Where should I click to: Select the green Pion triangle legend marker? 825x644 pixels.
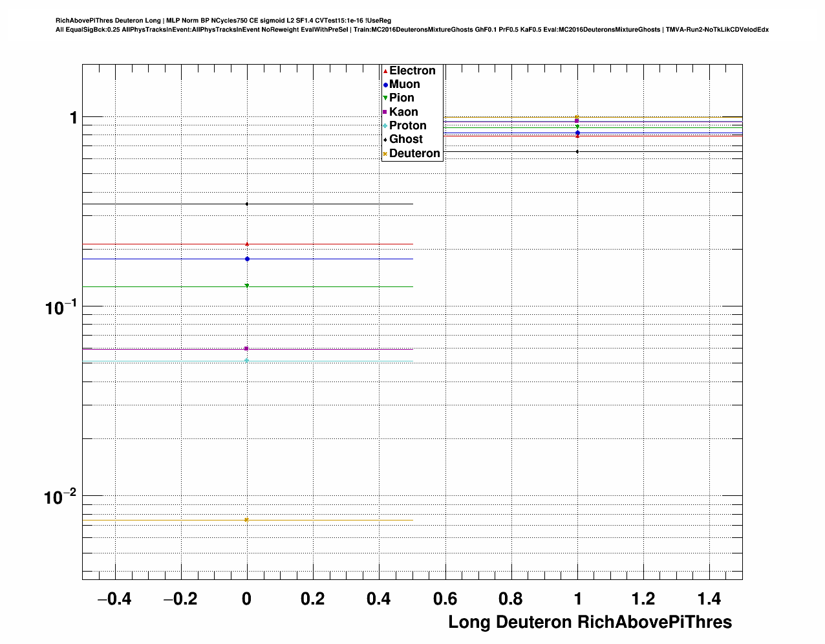[x=385, y=98]
